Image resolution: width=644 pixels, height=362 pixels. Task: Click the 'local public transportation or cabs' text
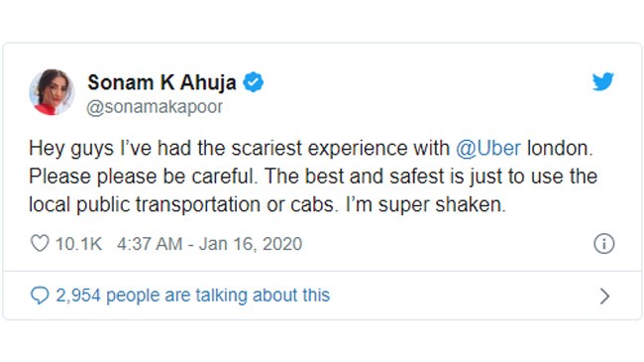pyautogui.click(x=183, y=204)
